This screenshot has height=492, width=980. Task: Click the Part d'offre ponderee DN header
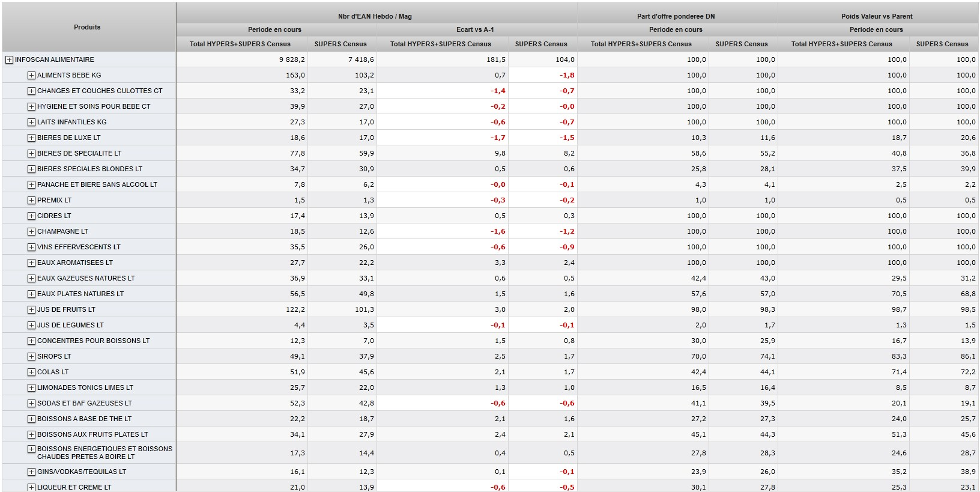pyautogui.click(x=676, y=16)
